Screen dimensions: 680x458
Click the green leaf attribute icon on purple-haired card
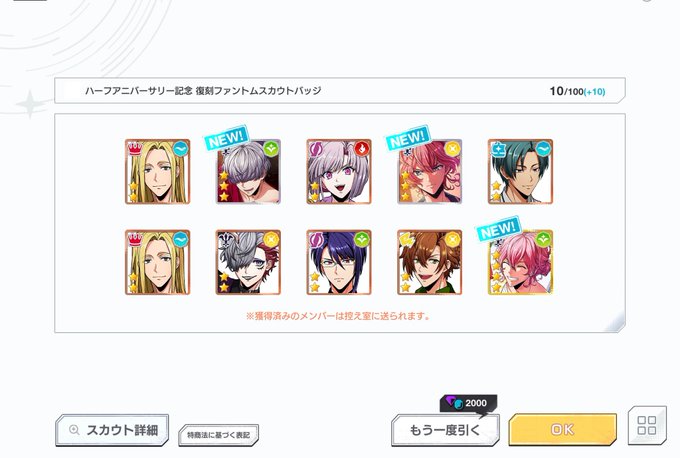coord(361,239)
